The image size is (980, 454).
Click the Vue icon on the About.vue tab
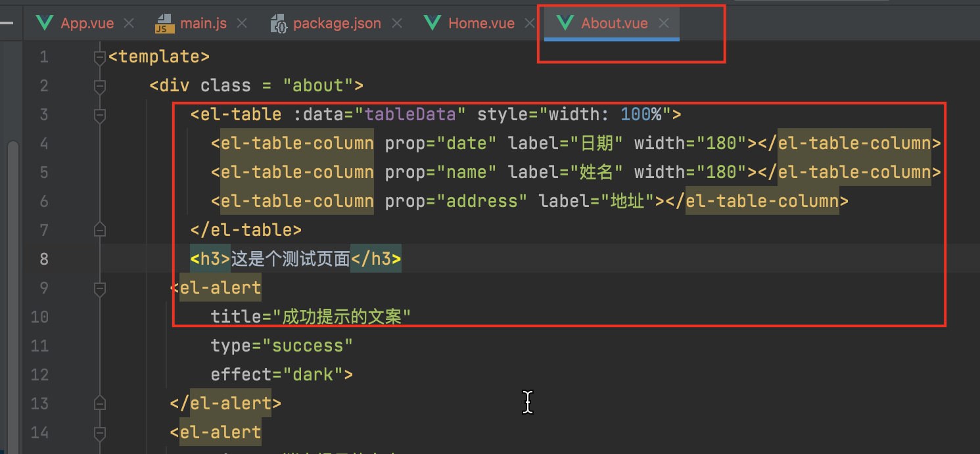(565, 23)
